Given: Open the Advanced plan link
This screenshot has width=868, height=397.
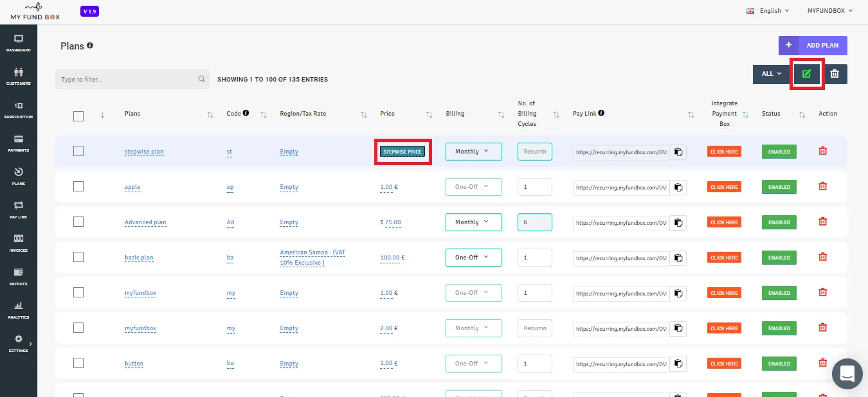Looking at the screenshot, I should tap(145, 222).
